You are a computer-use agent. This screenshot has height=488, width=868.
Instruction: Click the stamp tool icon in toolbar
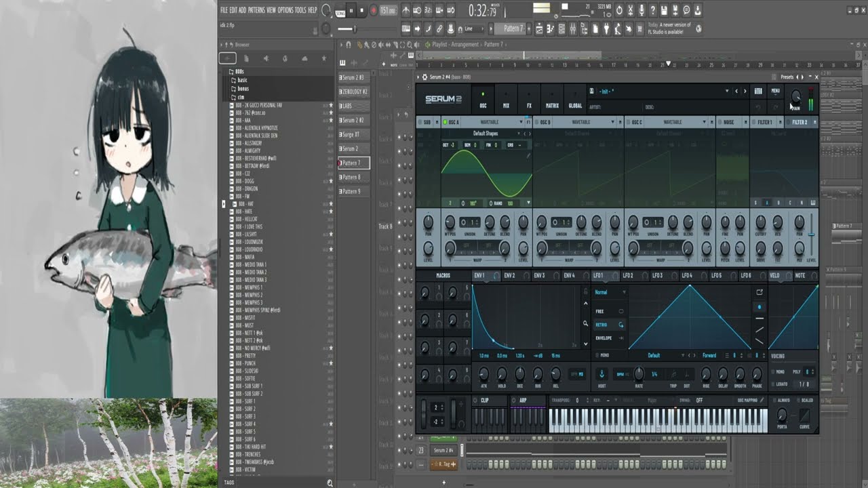(x=450, y=28)
